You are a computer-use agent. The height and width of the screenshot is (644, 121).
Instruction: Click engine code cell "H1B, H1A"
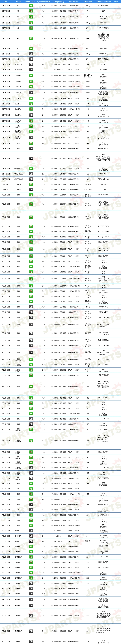(104, 23)
